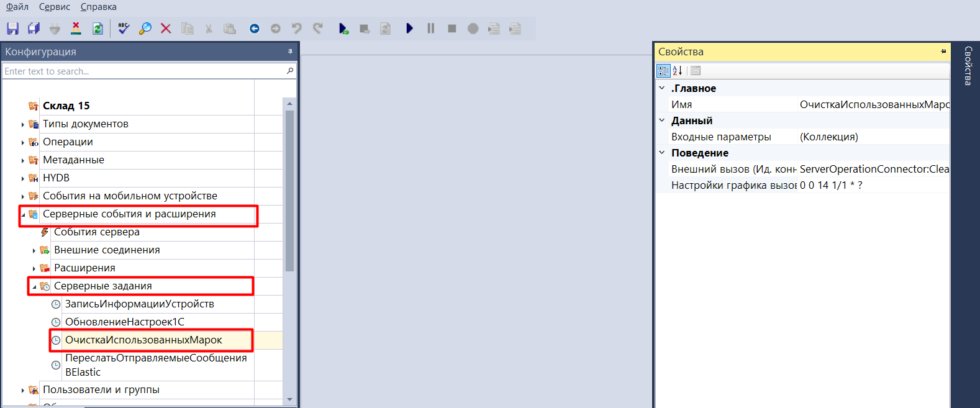Click the refresh document toolbar icon

tap(98, 29)
